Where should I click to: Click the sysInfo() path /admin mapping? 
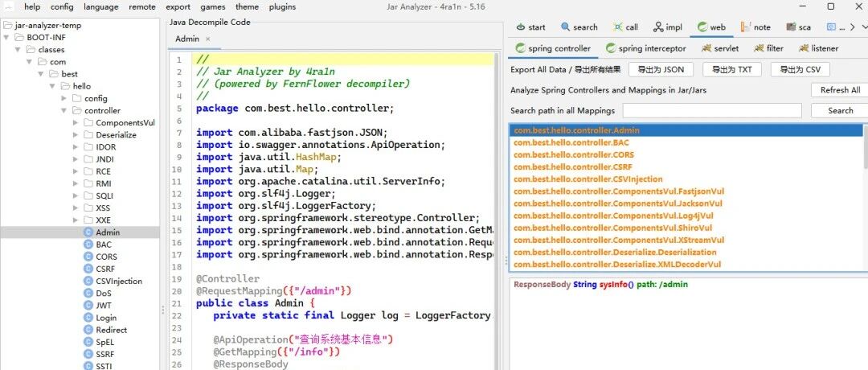pos(600,284)
